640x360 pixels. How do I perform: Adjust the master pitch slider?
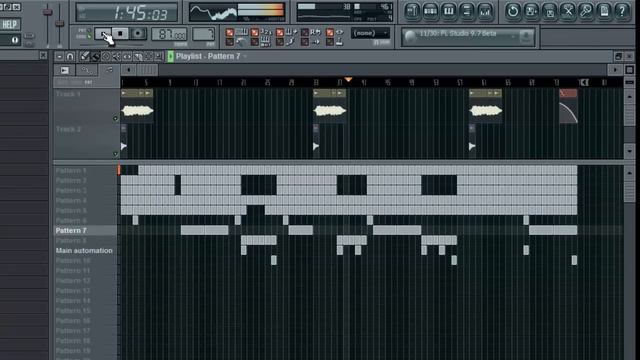[60, 24]
